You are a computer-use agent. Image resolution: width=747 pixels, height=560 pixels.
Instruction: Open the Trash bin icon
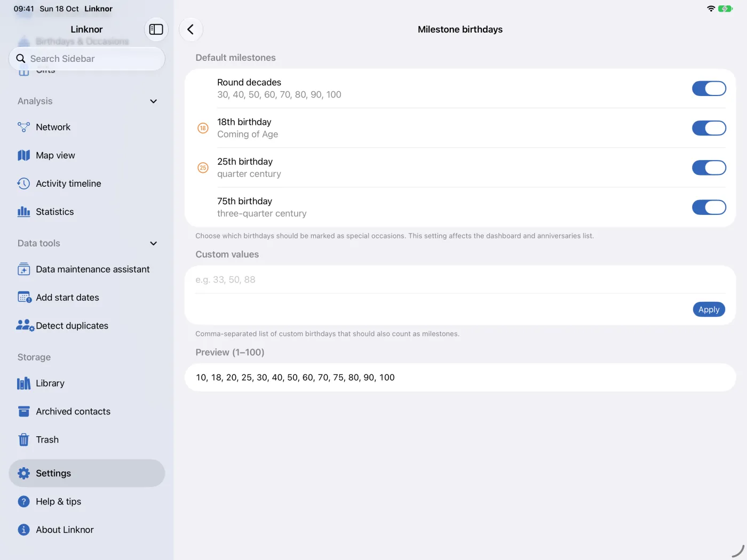click(23, 439)
